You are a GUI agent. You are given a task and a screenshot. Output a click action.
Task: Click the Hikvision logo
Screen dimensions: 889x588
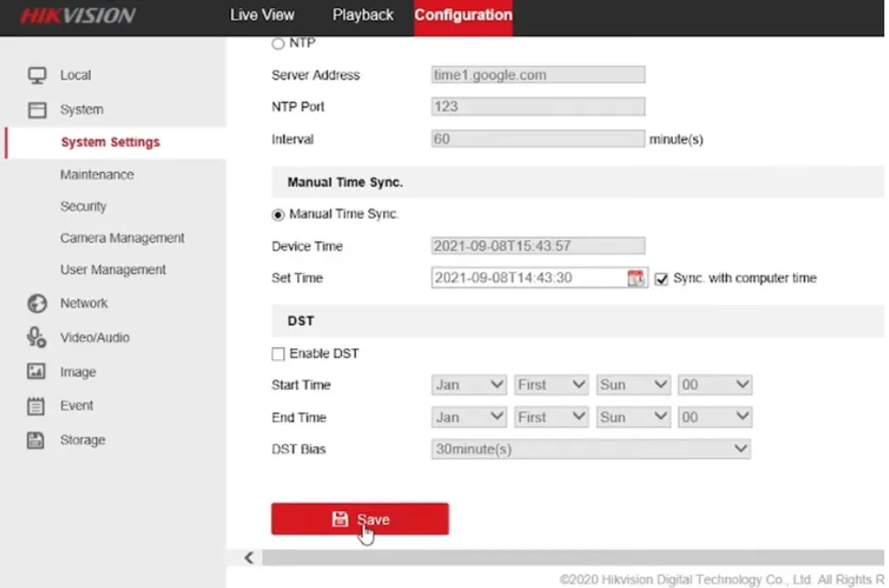click(78, 16)
